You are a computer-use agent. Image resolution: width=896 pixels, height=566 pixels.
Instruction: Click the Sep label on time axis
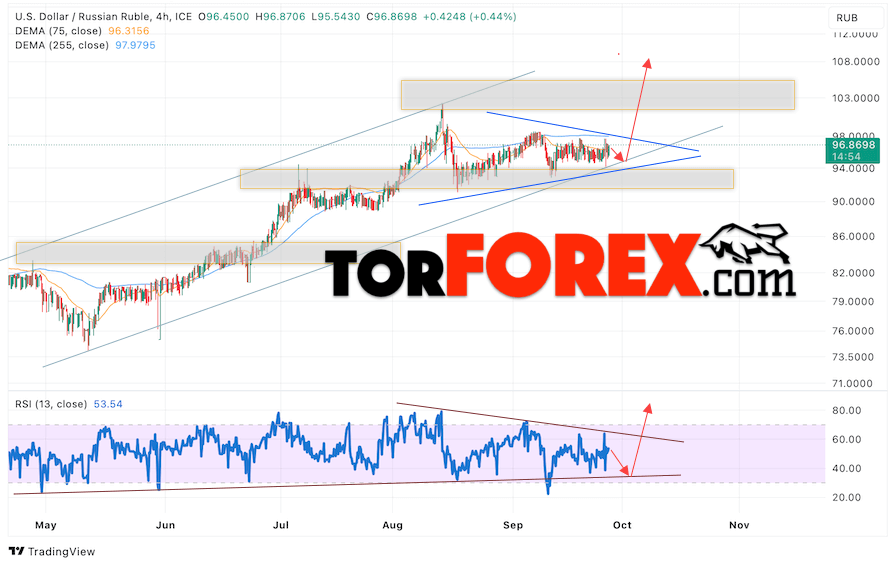tap(513, 525)
